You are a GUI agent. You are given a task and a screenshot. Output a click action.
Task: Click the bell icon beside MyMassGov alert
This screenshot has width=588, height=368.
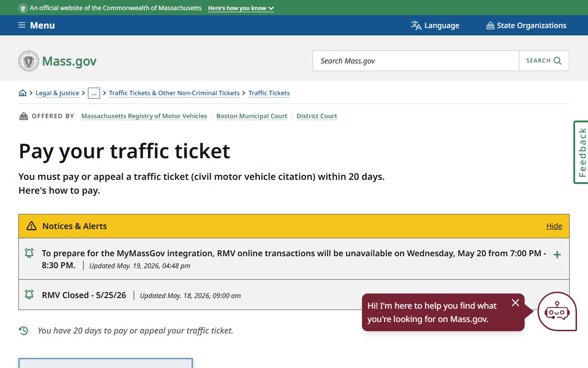29,253
